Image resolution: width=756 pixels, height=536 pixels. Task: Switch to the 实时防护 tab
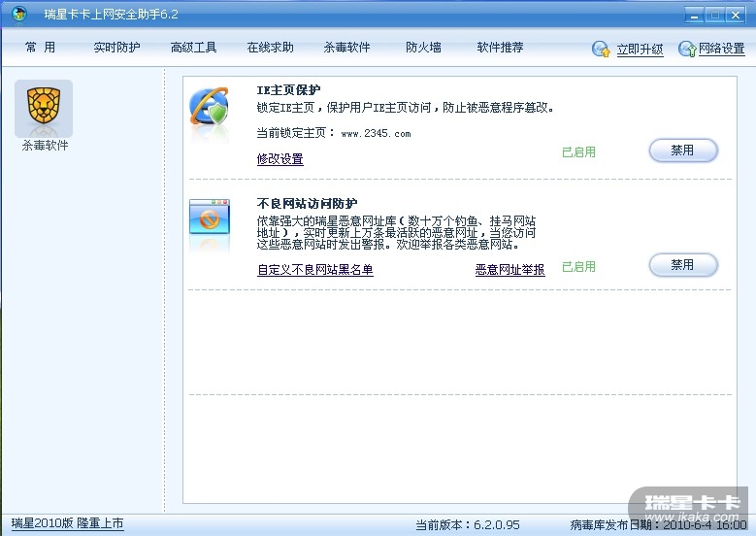(116, 48)
